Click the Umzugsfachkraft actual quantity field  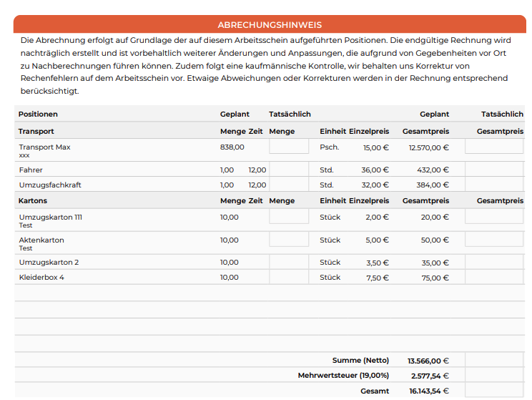289,184
